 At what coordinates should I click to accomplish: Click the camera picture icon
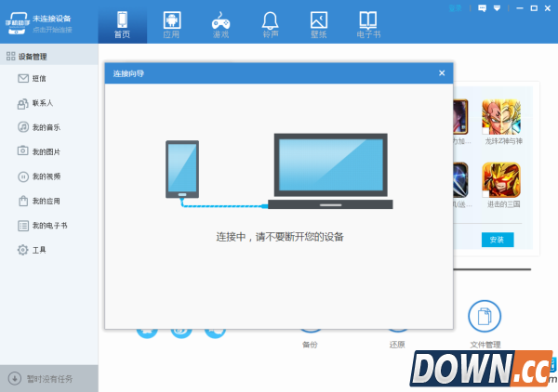click(22, 150)
